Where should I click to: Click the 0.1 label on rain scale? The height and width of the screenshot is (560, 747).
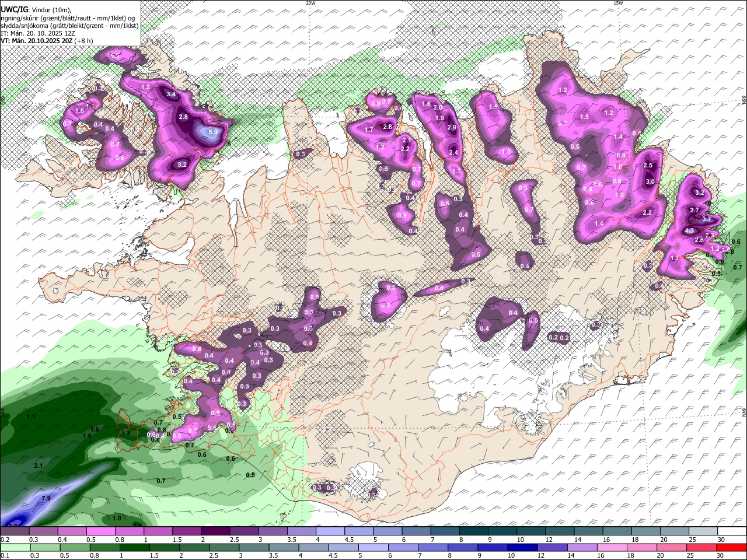[5, 556]
